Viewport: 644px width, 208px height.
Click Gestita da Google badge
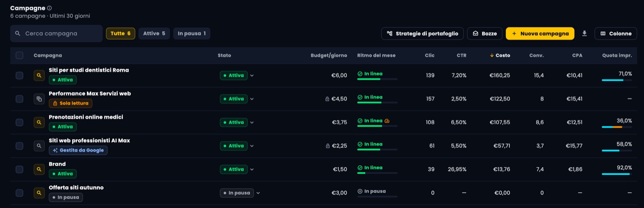click(78, 150)
